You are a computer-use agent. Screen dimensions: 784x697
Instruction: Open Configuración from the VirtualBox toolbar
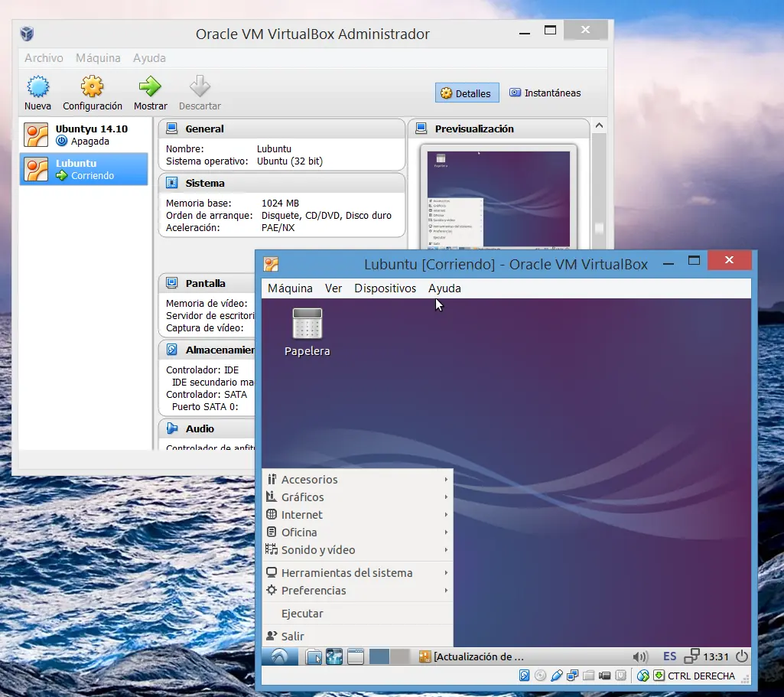click(92, 92)
